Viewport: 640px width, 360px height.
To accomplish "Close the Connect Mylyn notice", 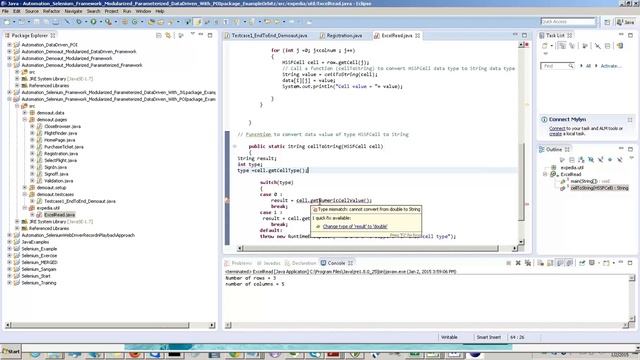I will click(630, 120).
